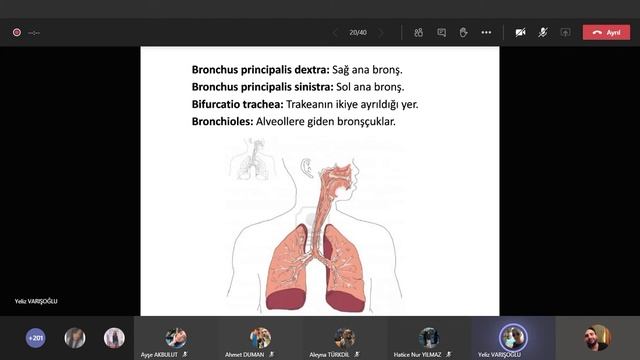Leave the meeting with Ayrıl button

coord(606,32)
